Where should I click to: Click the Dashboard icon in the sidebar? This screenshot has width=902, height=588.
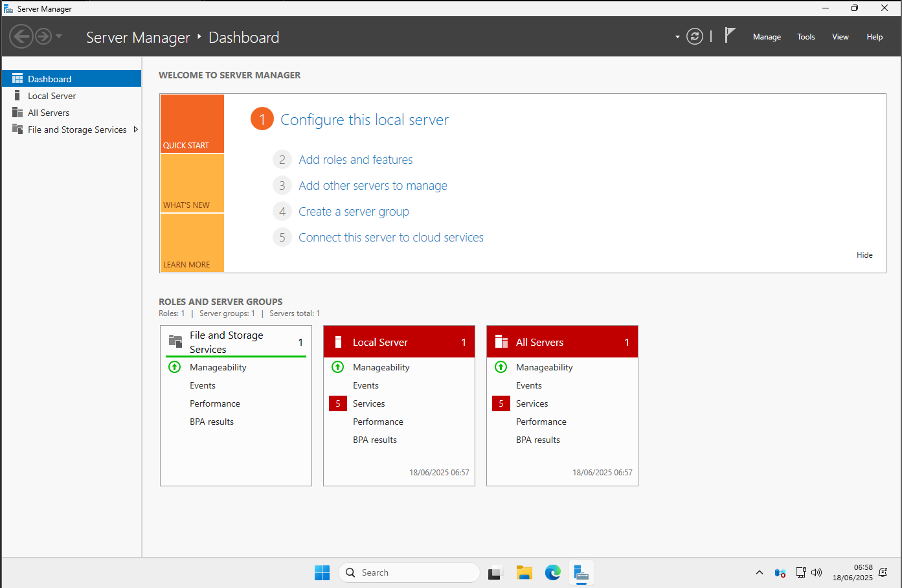tap(17, 78)
